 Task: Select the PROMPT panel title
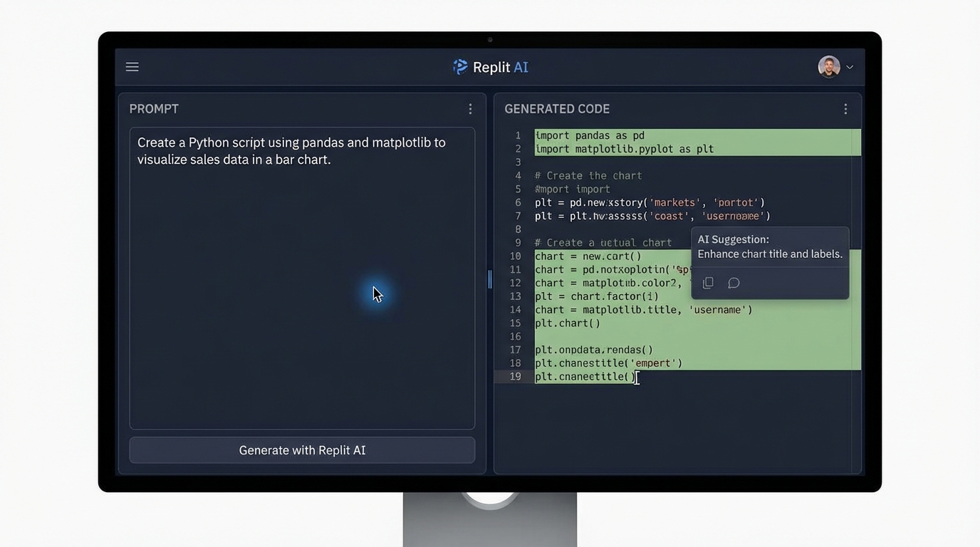point(154,108)
